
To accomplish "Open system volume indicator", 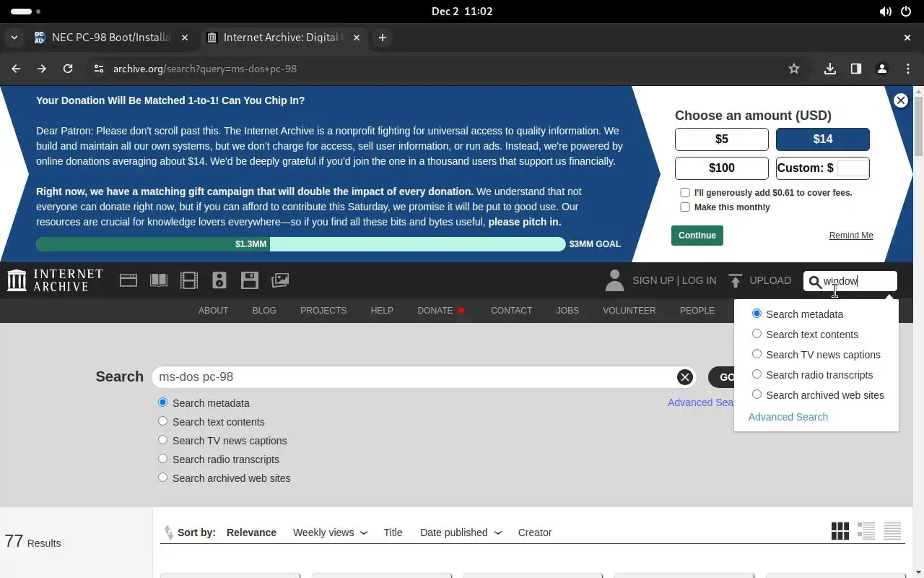I will tap(885, 12).
